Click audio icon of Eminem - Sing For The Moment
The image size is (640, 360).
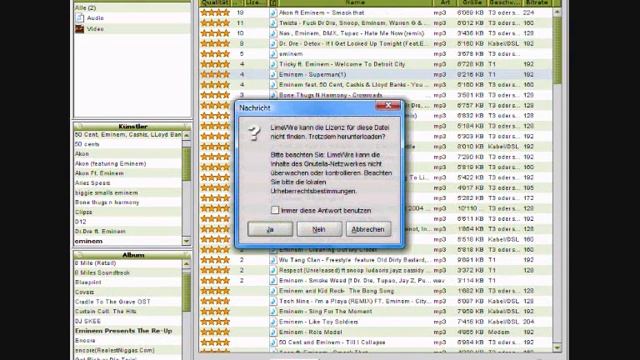[x=273, y=311]
